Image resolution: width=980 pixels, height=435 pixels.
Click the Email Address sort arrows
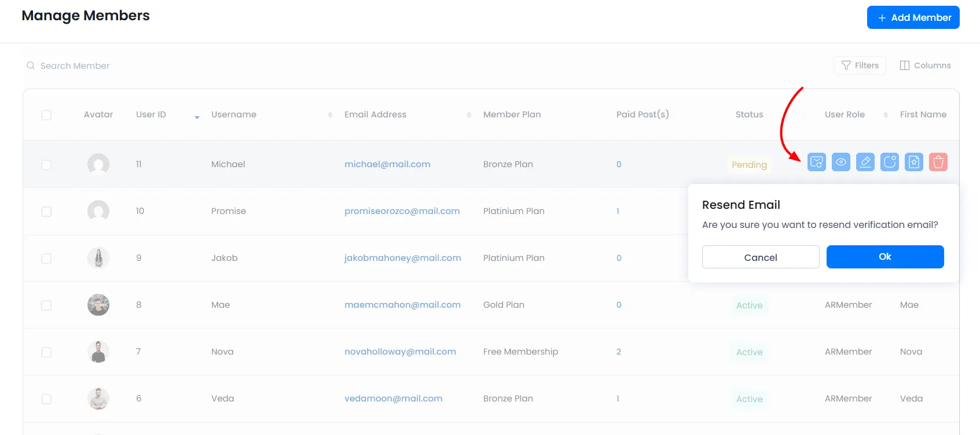469,115
